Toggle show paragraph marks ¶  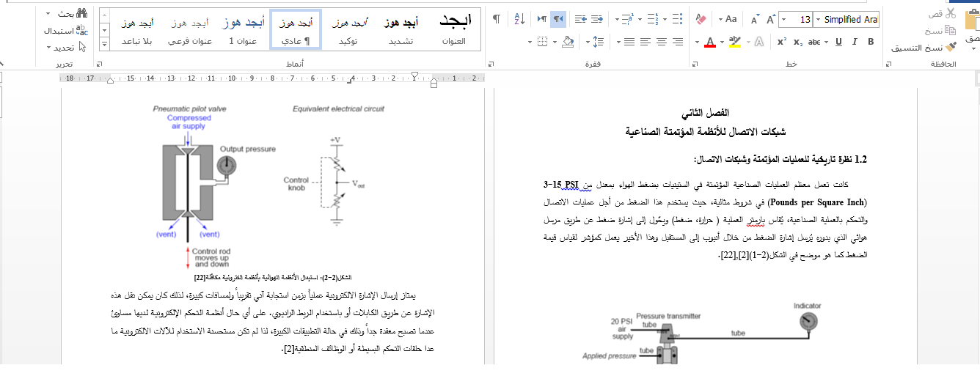tap(497, 19)
